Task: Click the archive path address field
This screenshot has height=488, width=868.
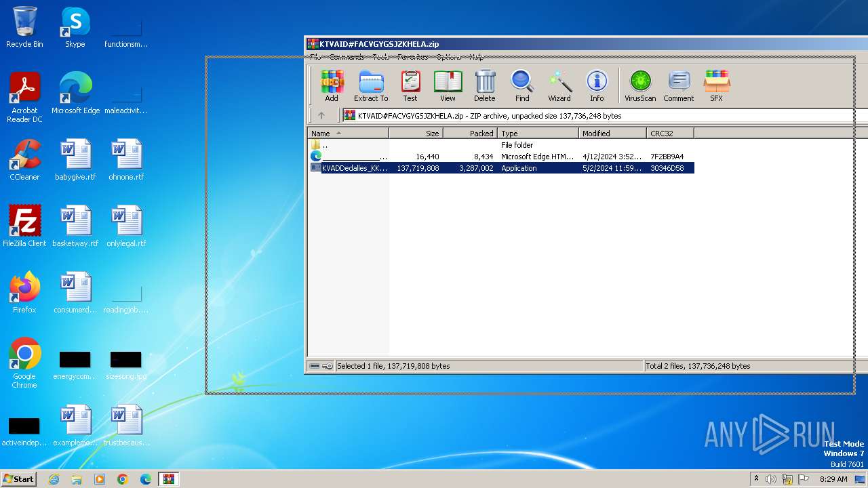Action: point(604,115)
